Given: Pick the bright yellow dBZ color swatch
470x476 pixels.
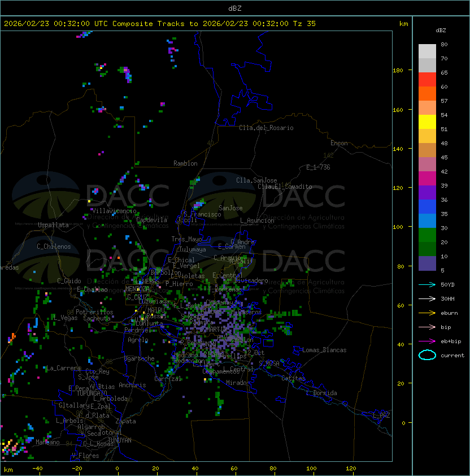Looking at the screenshot, I should pos(427,122).
